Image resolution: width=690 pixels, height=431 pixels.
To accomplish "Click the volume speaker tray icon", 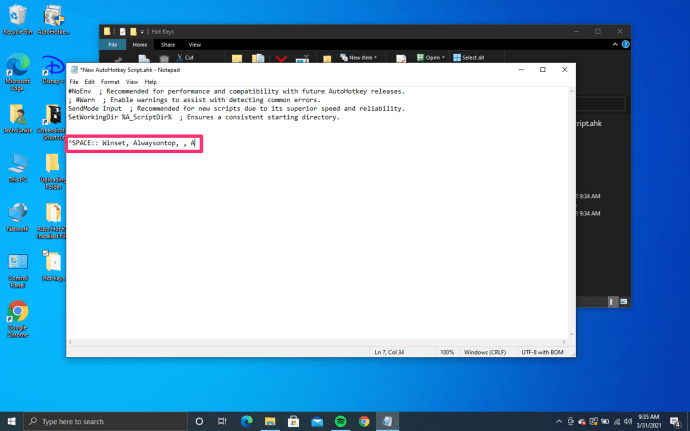I will [x=628, y=421].
